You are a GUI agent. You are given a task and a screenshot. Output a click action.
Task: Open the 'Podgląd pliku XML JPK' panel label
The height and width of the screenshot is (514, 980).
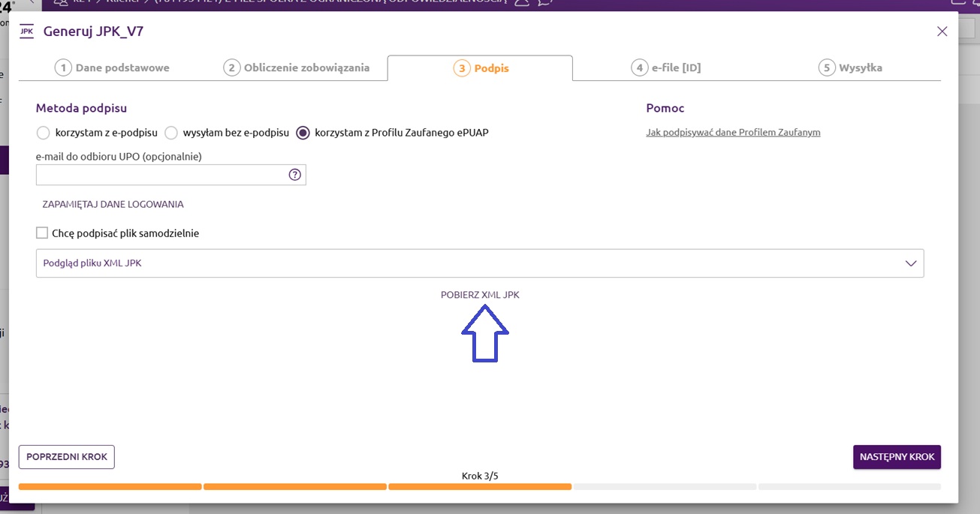[x=92, y=263]
